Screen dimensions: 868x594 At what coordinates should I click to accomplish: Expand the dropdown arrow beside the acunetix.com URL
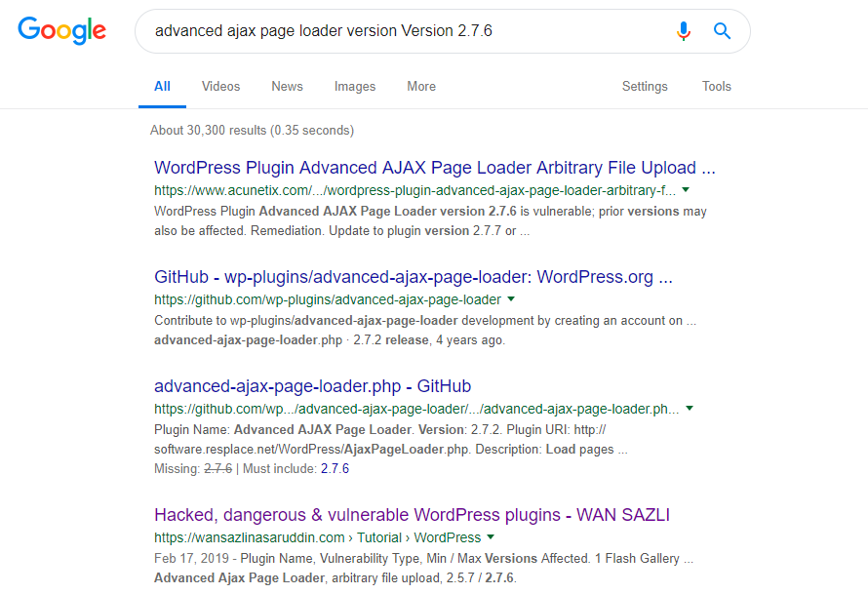(x=686, y=190)
